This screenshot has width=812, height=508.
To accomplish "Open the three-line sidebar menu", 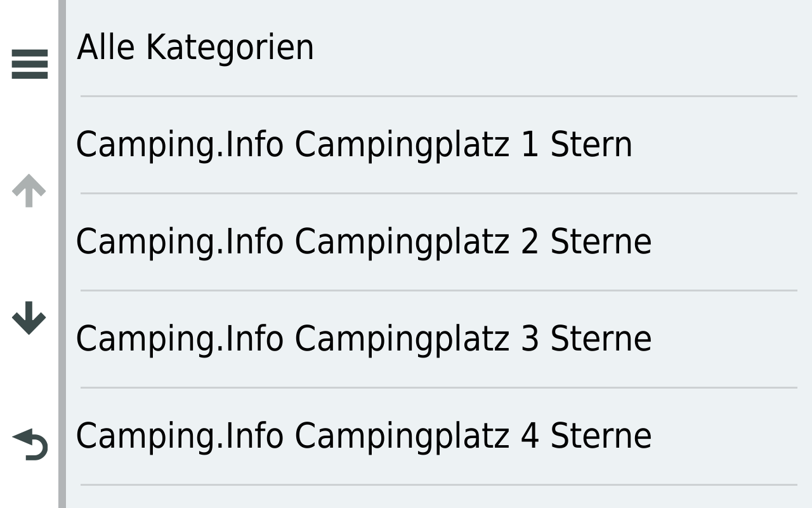I will [29, 64].
